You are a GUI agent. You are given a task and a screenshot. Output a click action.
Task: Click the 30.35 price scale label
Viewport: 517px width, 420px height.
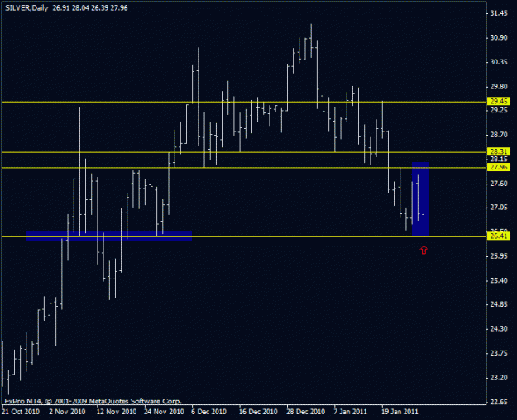click(x=499, y=62)
